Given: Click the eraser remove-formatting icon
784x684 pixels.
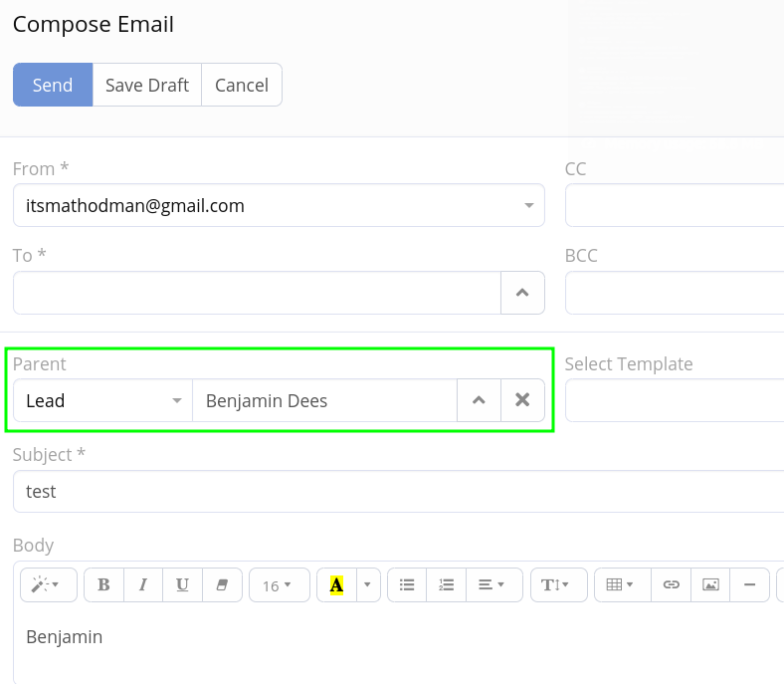Looking at the screenshot, I should pyautogui.click(x=222, y=585).
